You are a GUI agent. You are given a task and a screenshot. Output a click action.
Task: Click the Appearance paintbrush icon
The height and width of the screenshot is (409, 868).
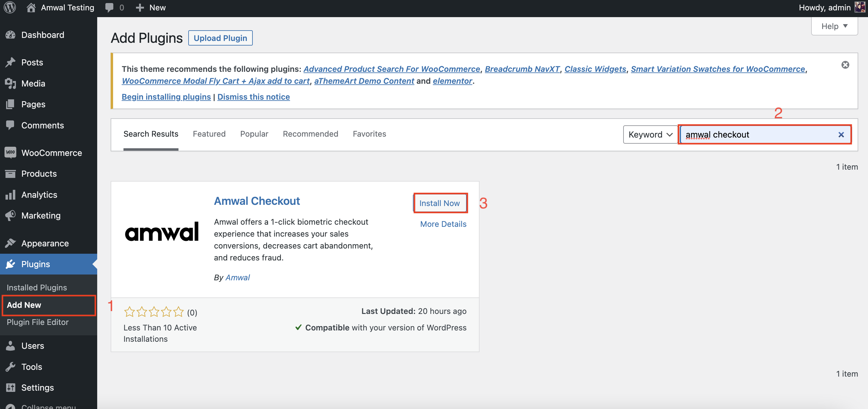click(10, 243)
